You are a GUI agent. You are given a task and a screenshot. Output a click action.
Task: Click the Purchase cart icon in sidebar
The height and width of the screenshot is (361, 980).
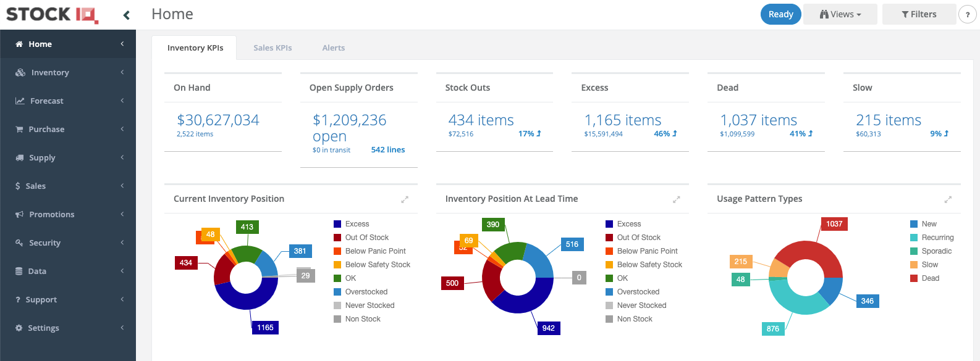point(19,129)
